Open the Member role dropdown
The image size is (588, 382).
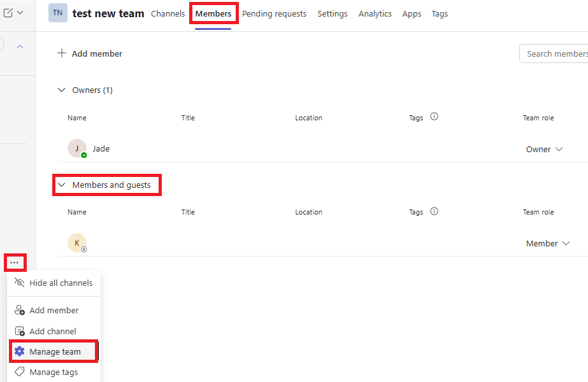point(548,244)
